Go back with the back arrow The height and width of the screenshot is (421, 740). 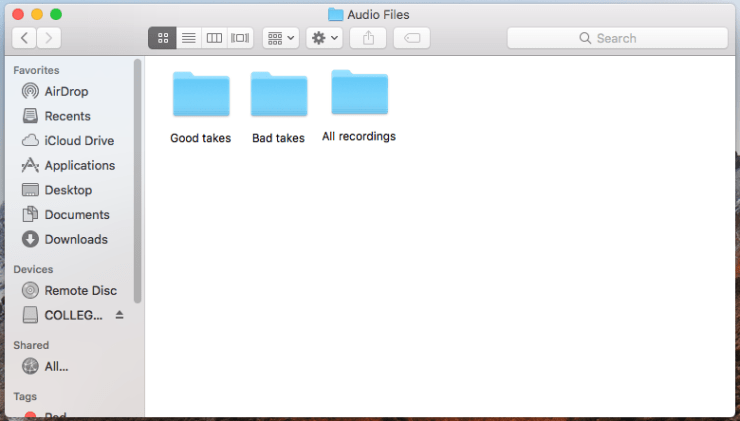24,38
